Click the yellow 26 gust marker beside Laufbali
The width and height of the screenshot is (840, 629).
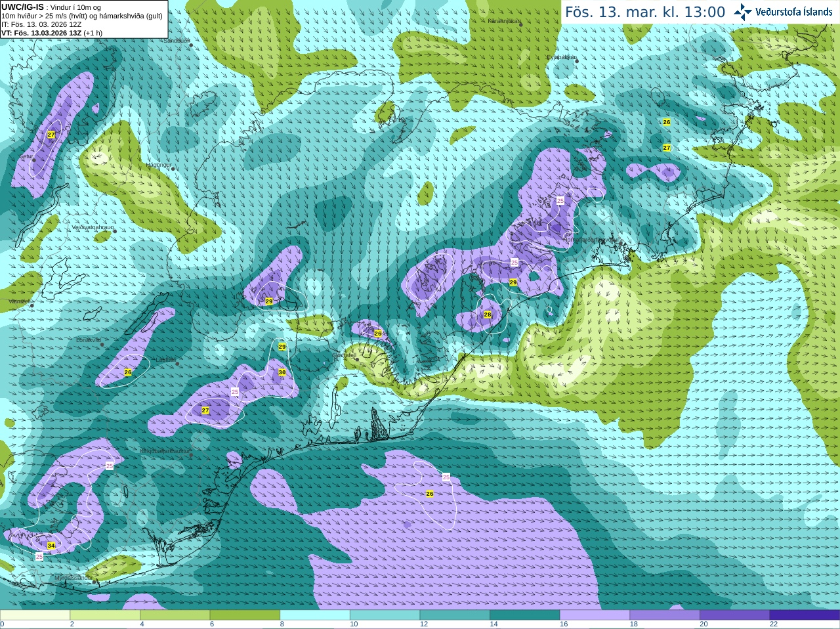(x=128, y=372)
